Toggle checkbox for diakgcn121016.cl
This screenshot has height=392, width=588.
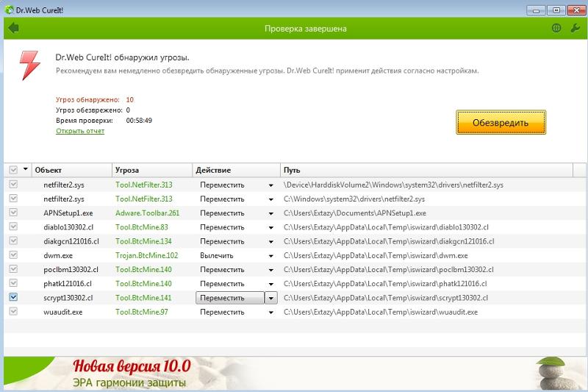[x=13, y=240]
